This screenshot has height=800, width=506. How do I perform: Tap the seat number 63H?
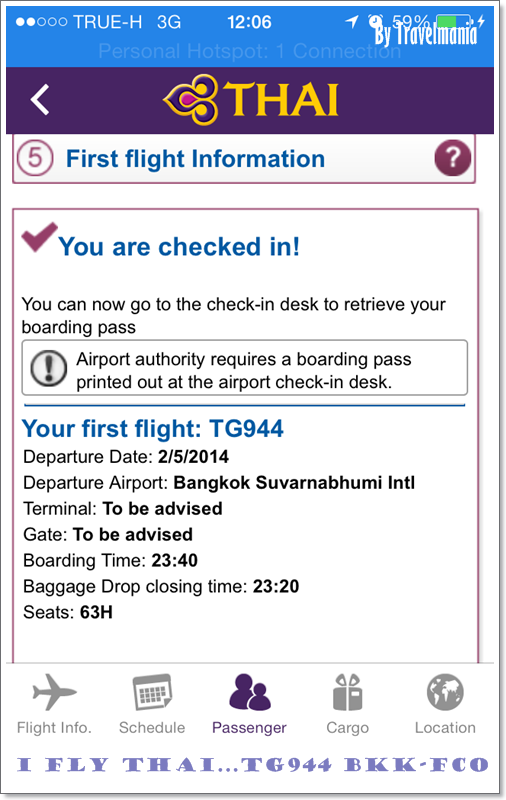(96, 612)
